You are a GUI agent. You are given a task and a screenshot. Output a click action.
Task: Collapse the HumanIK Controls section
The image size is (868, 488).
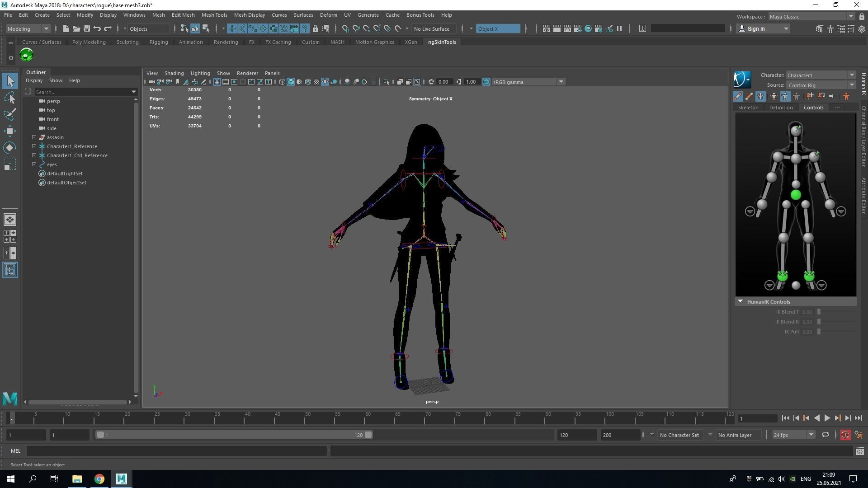pyautogui.click(x=740, y=301)
